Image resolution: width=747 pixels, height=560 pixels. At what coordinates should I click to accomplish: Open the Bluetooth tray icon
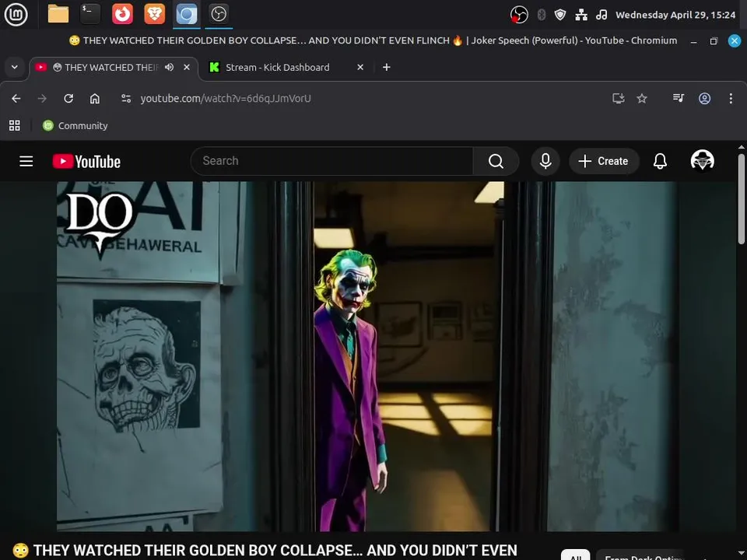[542, 15]
